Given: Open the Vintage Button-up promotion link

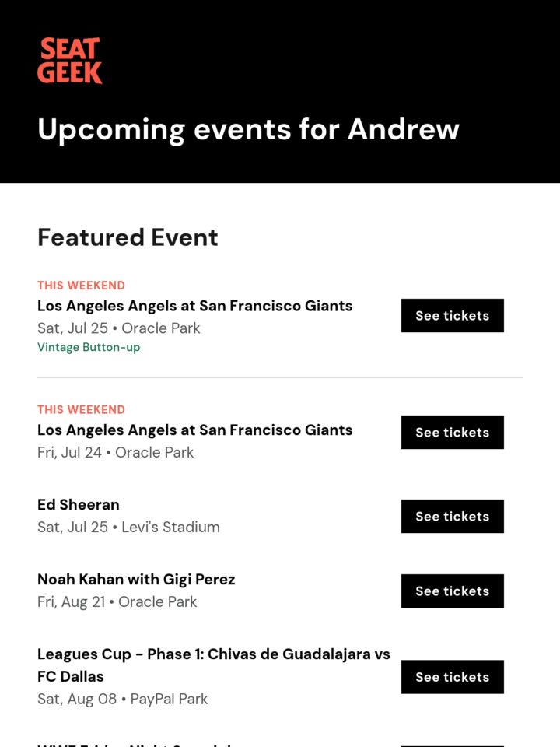Looking at the screenshot, I should (x=89, y=347).
